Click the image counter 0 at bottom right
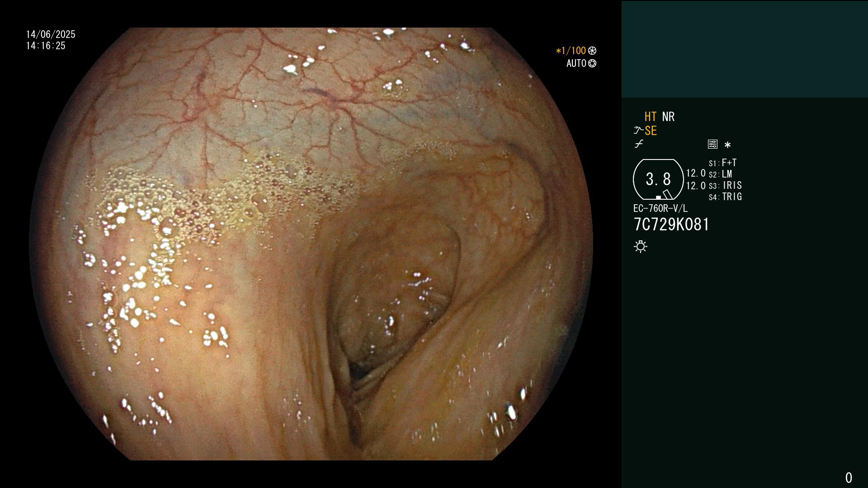Viewport: 868px width, 488px height. [x=849, y=478]
